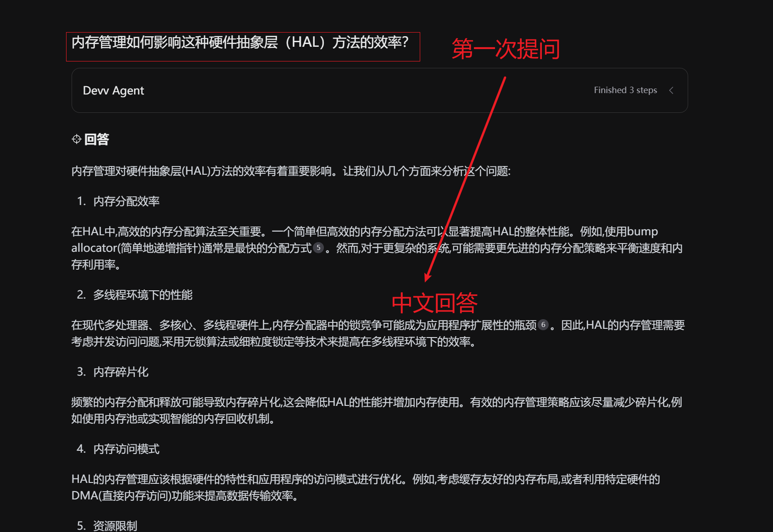Image resolution: width=773 pixels, height=532 pixels.
Task: Click citation badge 6 in multithreading paragraph
Action: pyautogui.click(x=543, y=325)
